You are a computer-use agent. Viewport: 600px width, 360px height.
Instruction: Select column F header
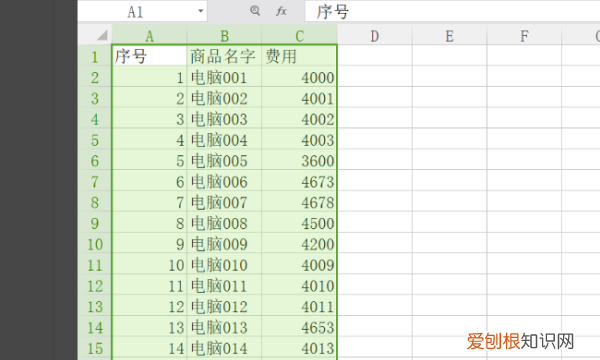coord(524,36)
